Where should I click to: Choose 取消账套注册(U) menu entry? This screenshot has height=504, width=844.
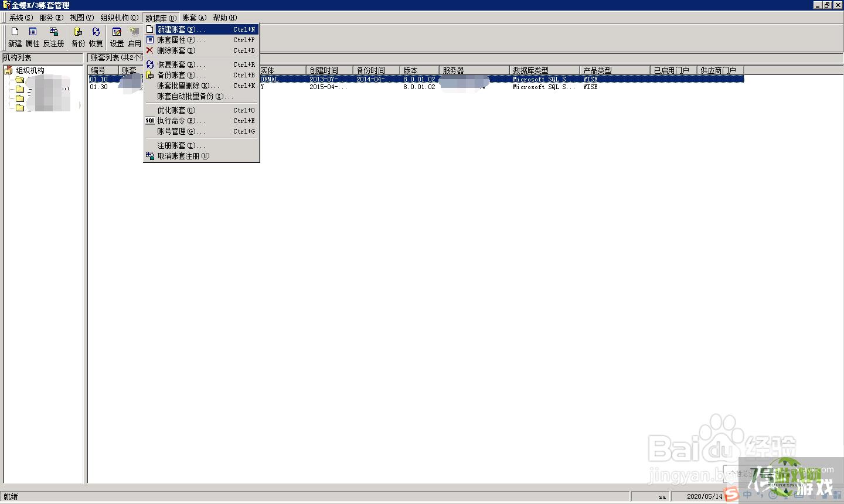coord(201,156)
